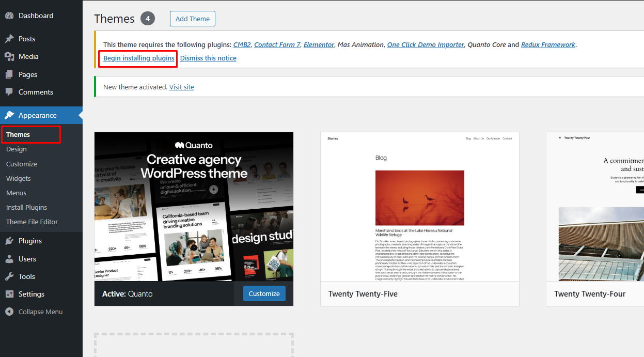The height and width of the screenshot is (357, 644).
Task: Click the Twenty Twenty-Five theme name
Action: click(x=363, y=293)
